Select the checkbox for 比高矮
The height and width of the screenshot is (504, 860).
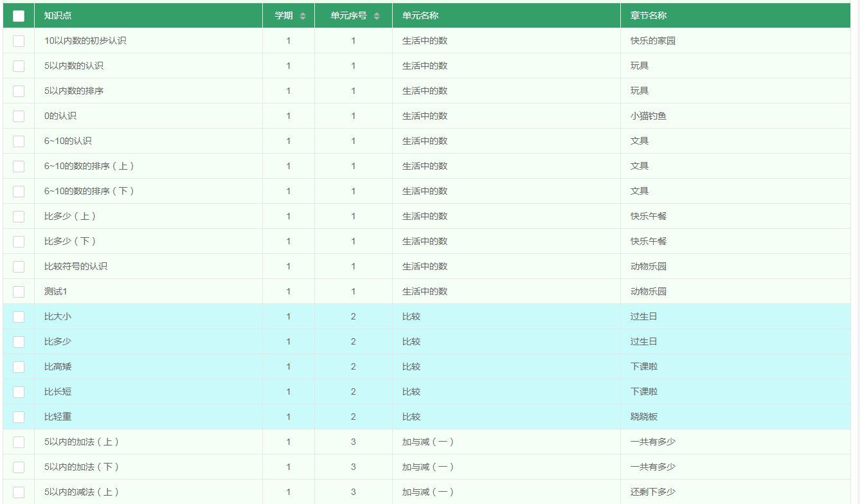[x=19, y=366]
